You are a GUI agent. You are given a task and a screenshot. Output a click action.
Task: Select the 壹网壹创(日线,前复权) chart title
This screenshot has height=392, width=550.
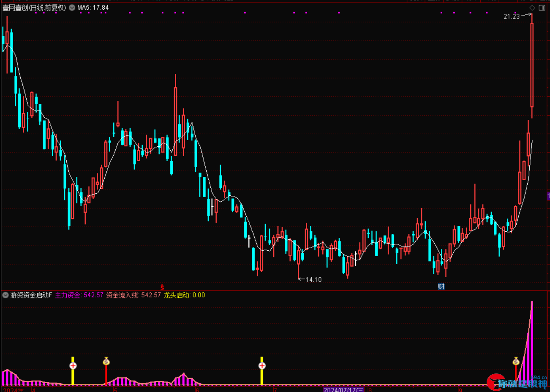(34, 8)
